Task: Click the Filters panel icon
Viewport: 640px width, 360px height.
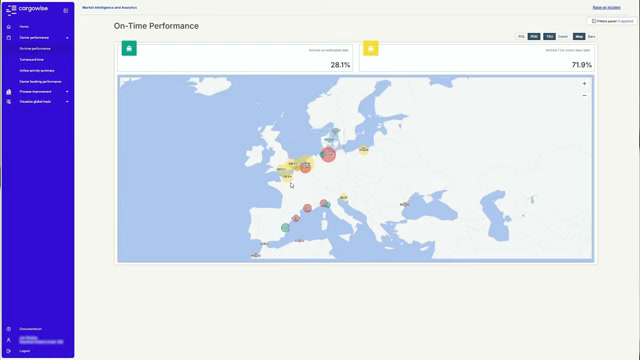Action: coord(594,21)
